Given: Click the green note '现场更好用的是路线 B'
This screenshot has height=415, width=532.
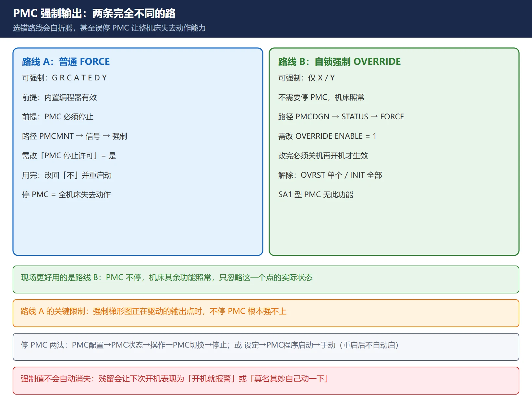Looking at the screenshot, I should pos(266,279).
